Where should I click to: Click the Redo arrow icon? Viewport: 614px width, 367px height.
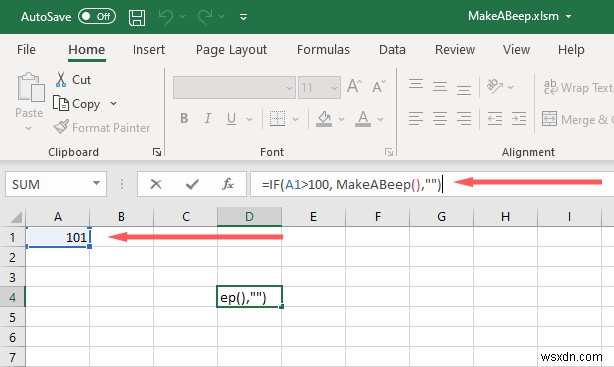[205, 17]
